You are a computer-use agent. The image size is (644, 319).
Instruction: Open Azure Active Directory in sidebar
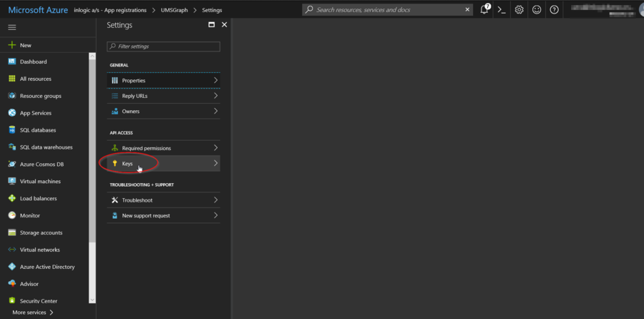pyautogui.click(x=47, y=267)
